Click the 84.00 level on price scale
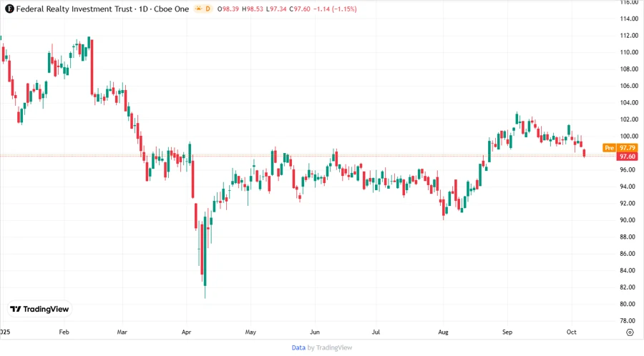Image resolution: width=644 pixels, height=356 pixels. (x=629, y=270)
